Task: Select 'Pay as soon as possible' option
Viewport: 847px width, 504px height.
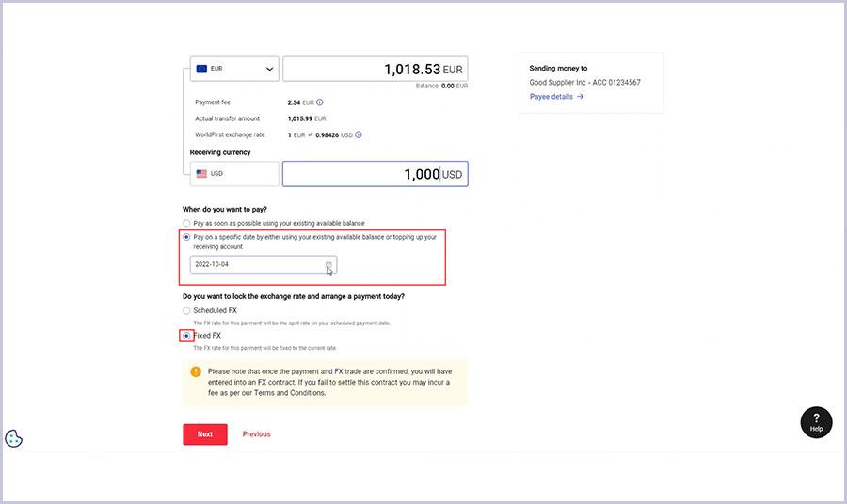Action: click(x=186, y=223)
